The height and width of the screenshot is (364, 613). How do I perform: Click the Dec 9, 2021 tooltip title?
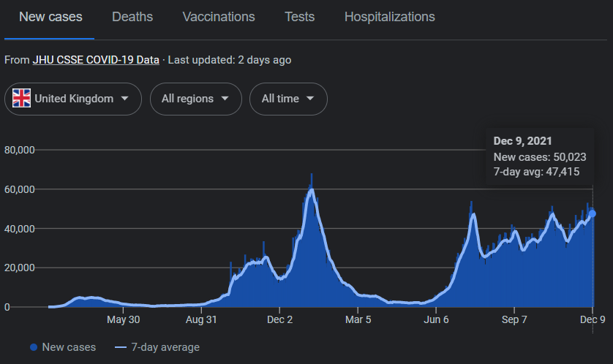[x=522, y=141]
